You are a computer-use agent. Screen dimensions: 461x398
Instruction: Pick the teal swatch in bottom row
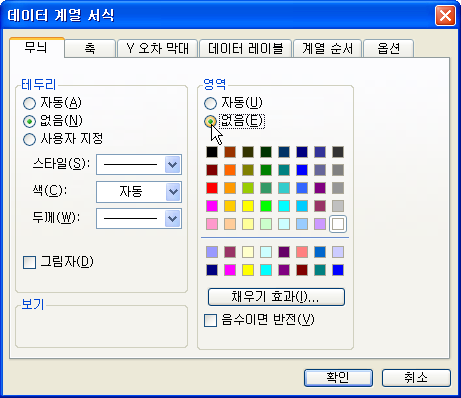coord(320,270)
